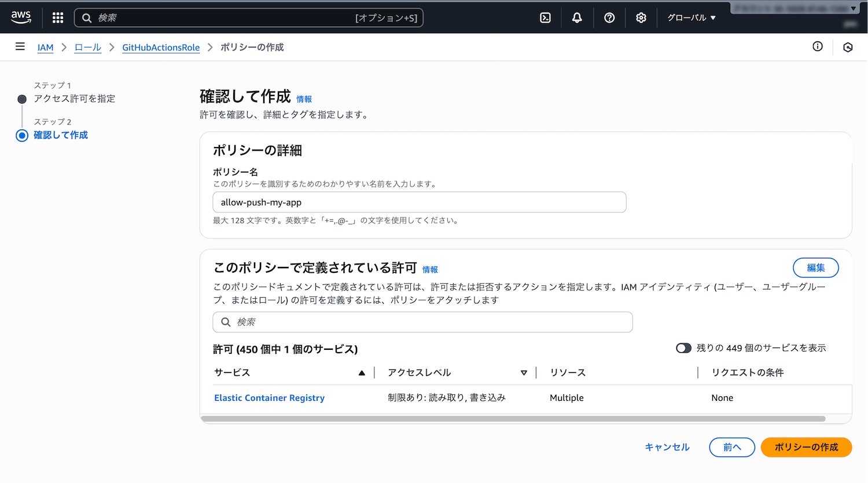The image size is (868, 483).
Task: Navigate to GitHubActionsRole breadcrumb
Action: tap(161, 47)
